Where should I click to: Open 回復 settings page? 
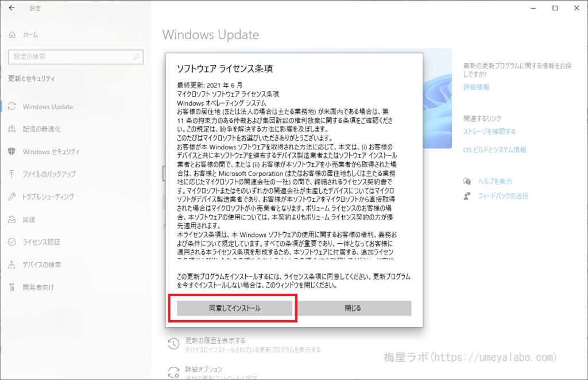[29, 219]
